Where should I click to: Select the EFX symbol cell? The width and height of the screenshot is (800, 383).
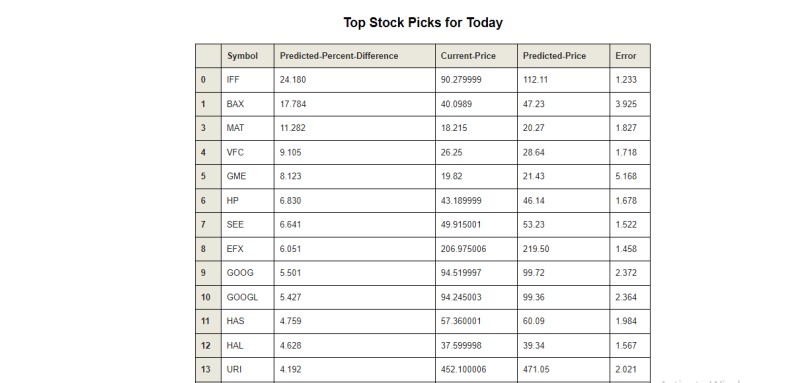tap(247, 249)
